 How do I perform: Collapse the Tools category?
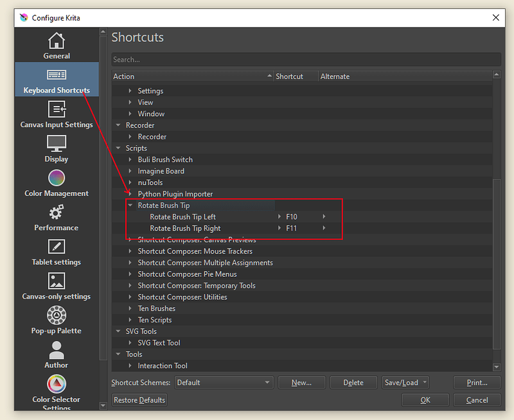click(118, 354)
